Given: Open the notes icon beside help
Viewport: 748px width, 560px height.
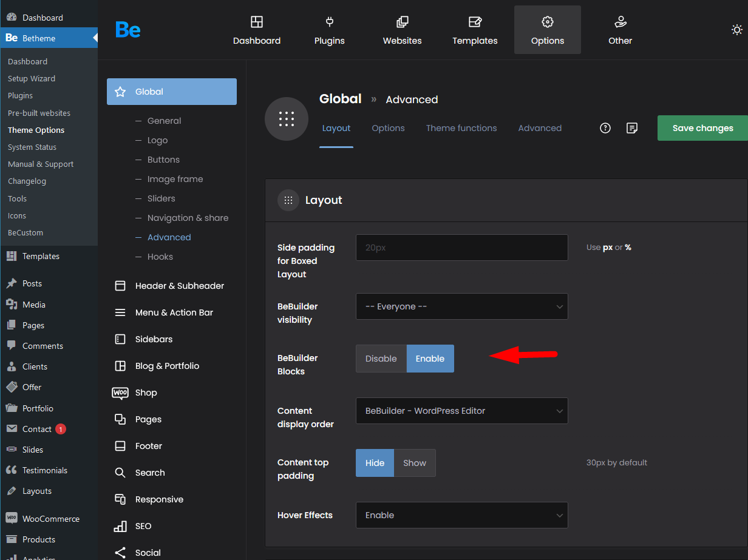Looking at the screenshot, I should 632,128.
